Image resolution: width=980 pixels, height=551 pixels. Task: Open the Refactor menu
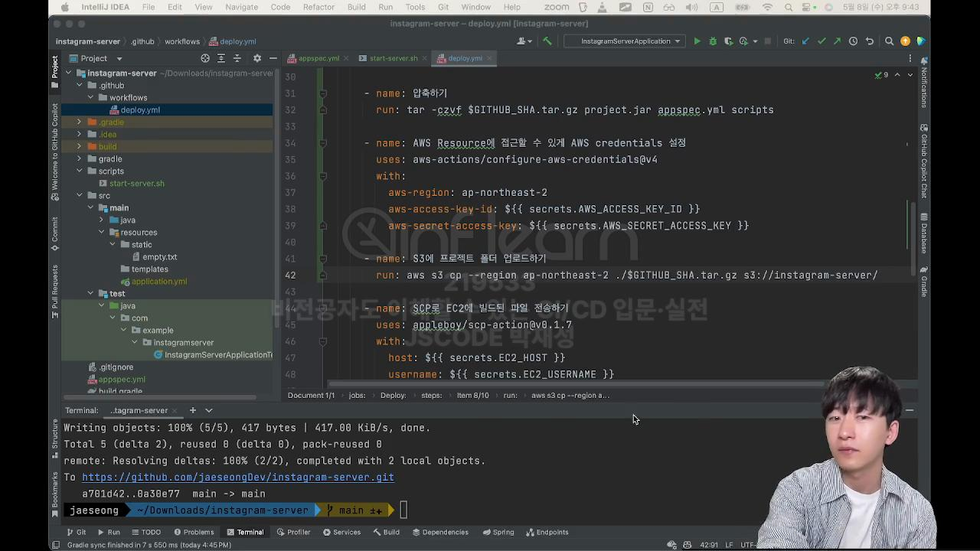(318, 7)
